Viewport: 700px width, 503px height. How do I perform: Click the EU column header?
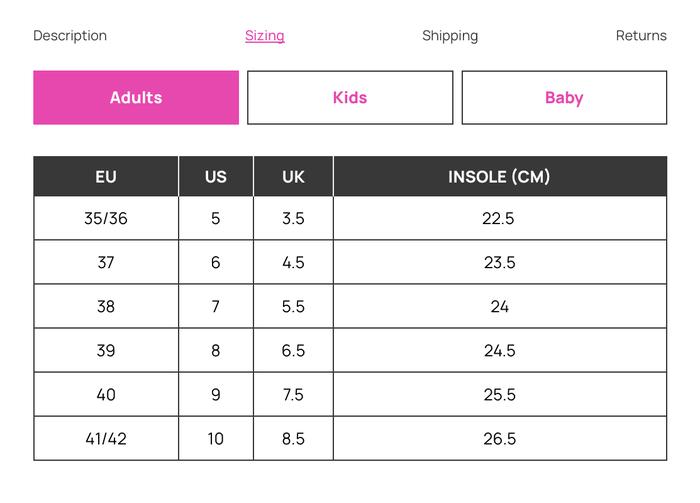click(106, 177)
